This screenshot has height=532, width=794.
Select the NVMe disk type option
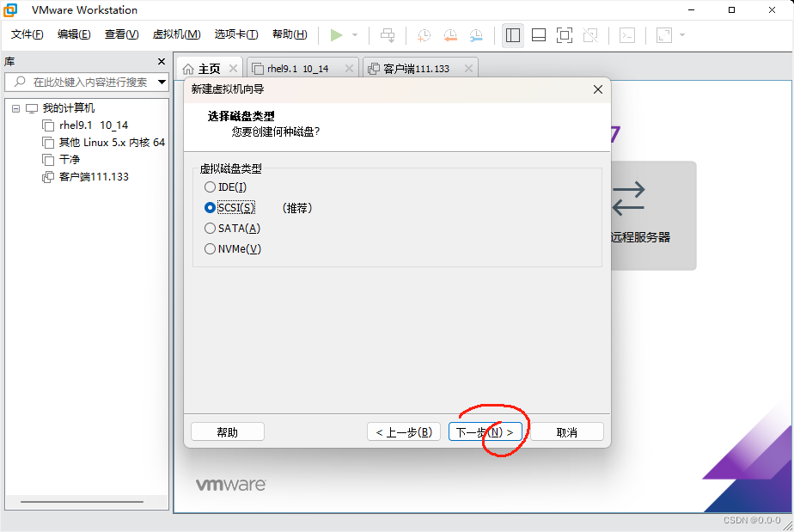click(210, 248)
